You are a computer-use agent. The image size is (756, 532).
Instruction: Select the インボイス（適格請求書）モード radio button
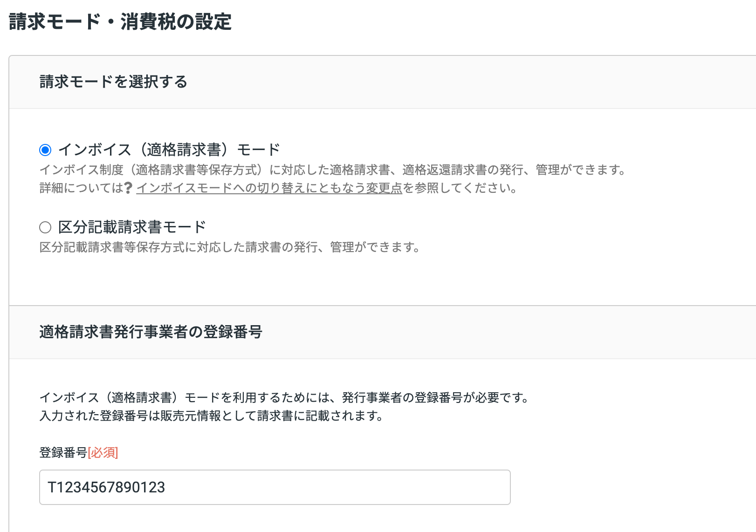click(x=45, y=150)
